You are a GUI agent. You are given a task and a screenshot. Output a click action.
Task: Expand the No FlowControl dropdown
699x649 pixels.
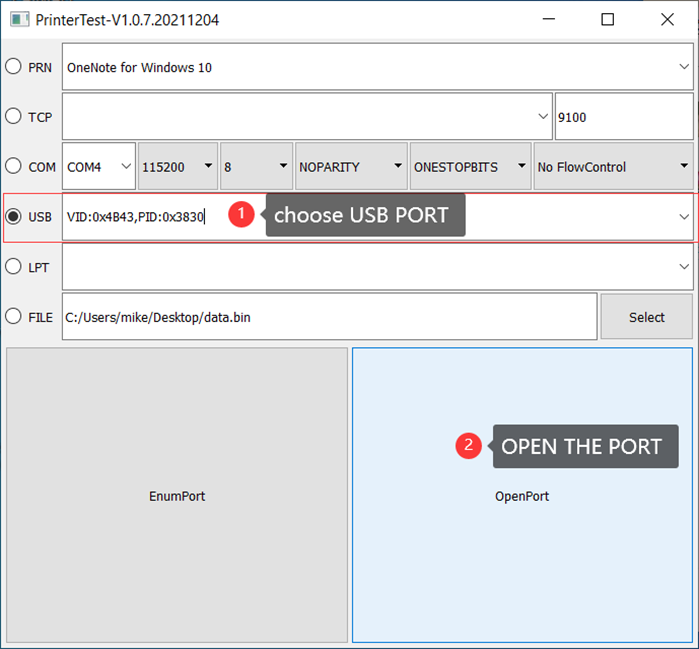point(613,167)
